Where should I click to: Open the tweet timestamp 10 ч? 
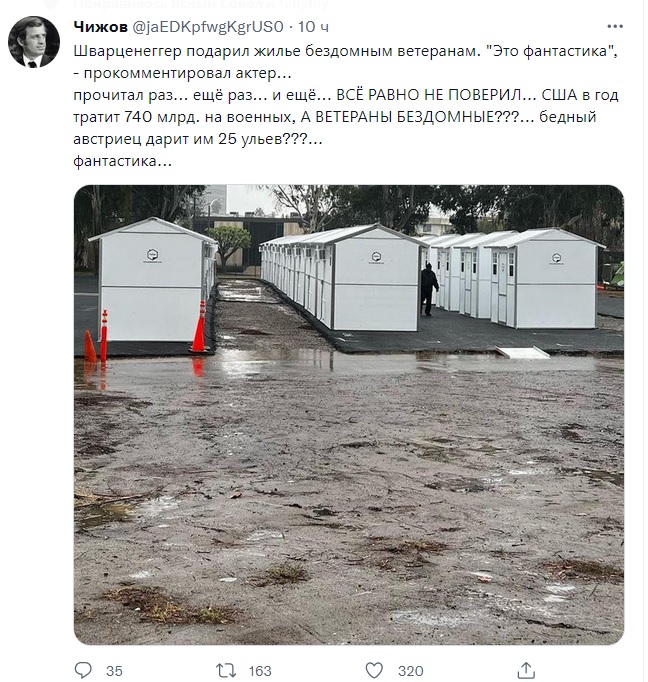(x=313, y=27)
